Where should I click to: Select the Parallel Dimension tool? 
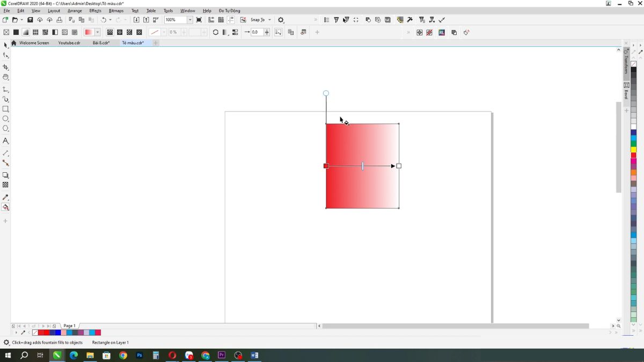[x=5, y=153]
